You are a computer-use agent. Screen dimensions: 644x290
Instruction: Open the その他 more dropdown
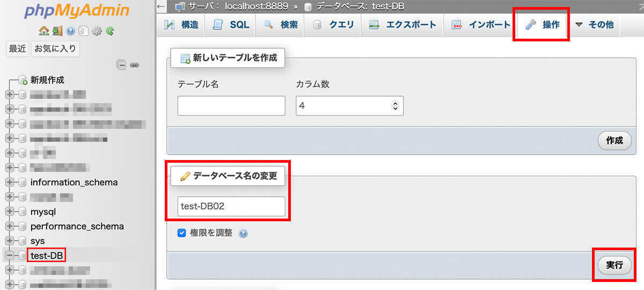tap(594, 25)
